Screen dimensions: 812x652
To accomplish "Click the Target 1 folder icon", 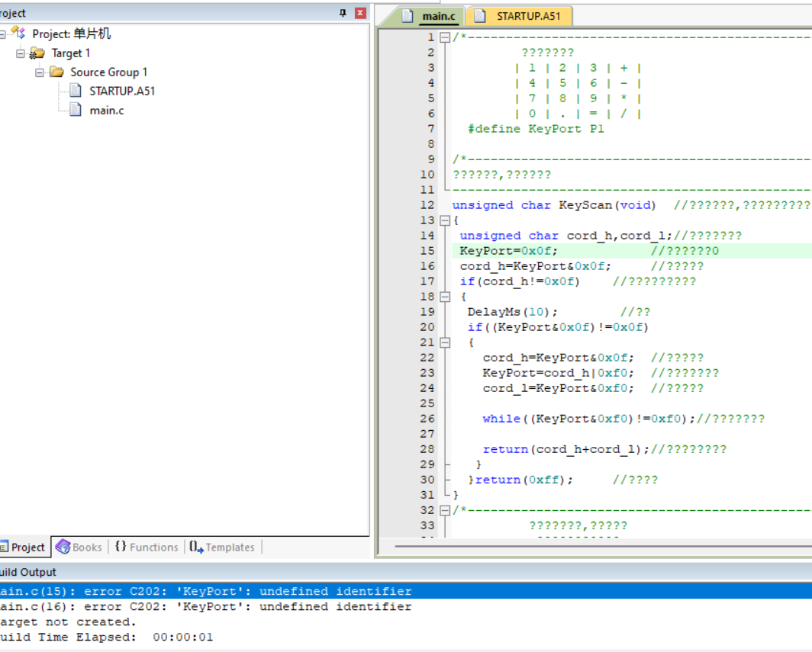I will pos(37,53).
